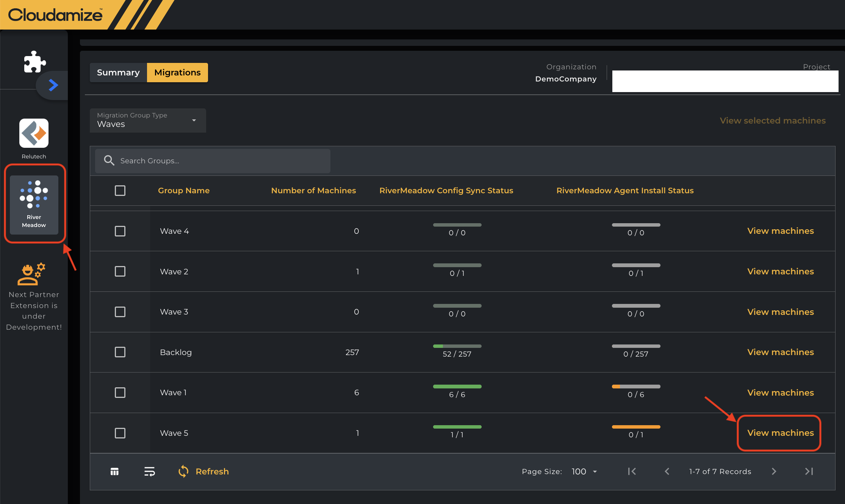Go to the first page of records
This screenshot has width=845, height=504.
point(632,471)
